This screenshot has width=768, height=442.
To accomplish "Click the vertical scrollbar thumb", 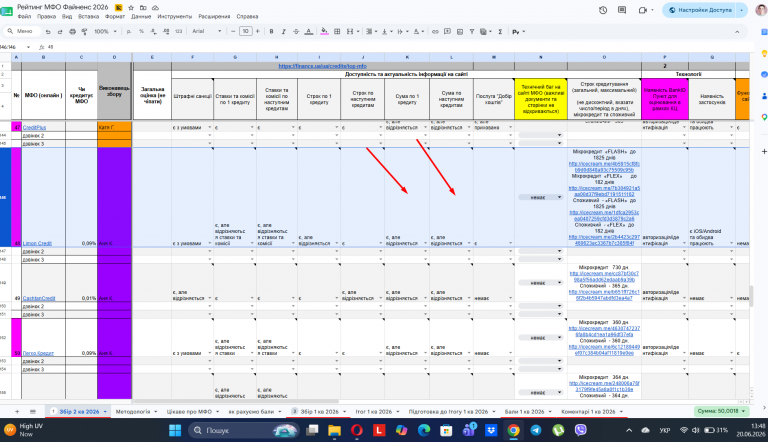I will [752, 296].
